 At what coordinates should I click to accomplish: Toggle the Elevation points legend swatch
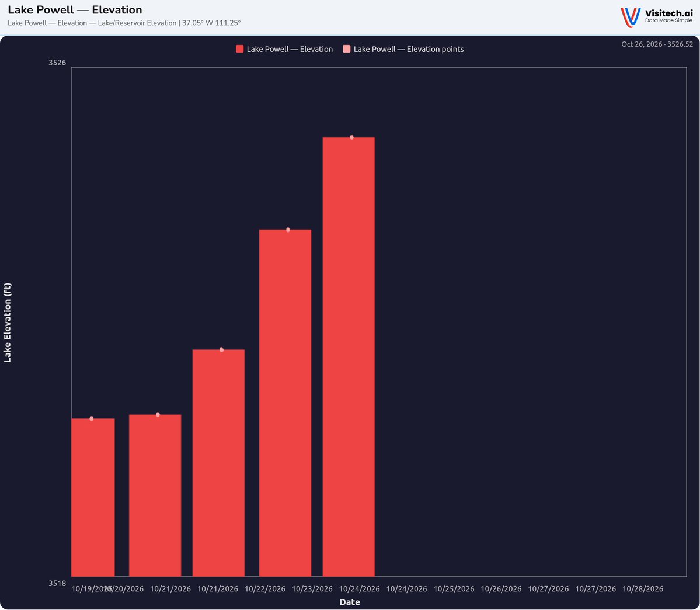pos(346,49)
